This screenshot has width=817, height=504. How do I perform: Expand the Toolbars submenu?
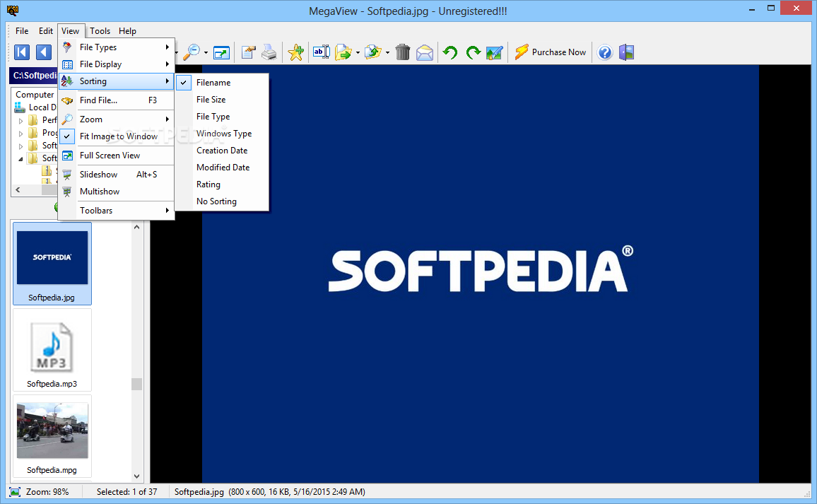tap(116, 211)
